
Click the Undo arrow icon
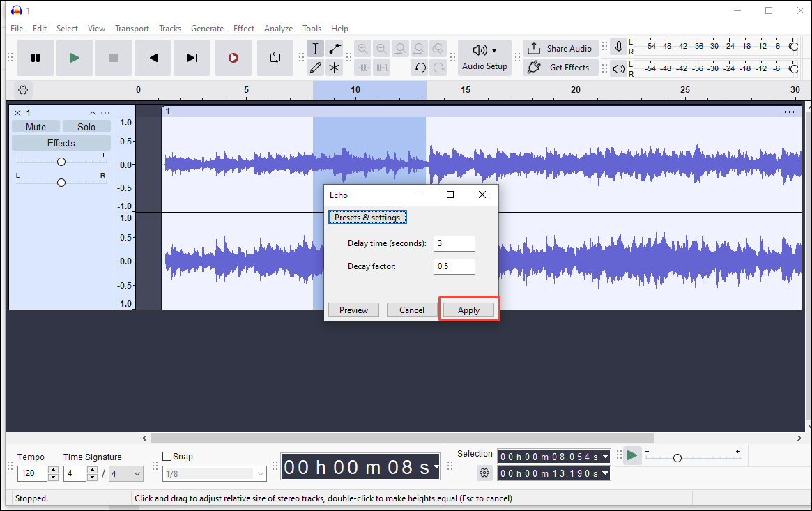pos(420,67)
